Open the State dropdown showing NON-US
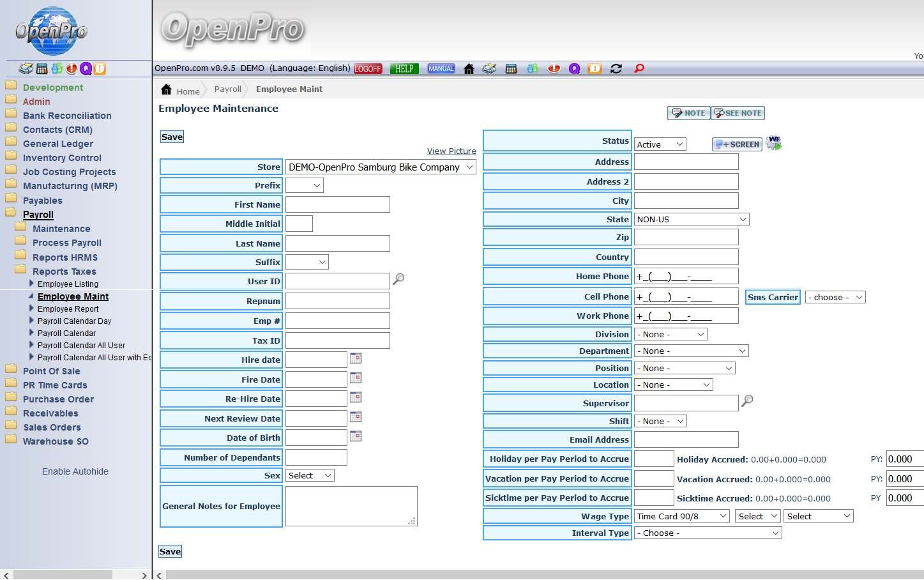 point(691,219)
